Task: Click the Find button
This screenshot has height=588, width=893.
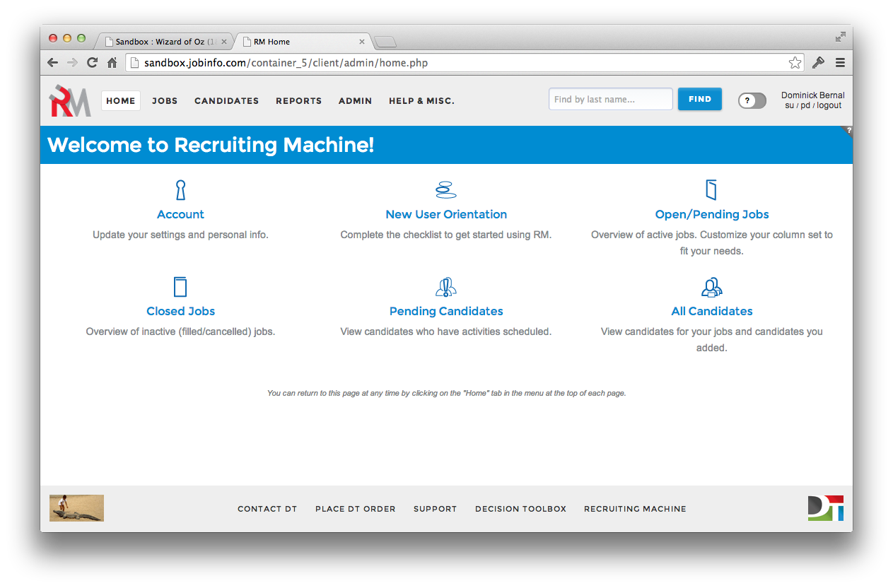Action: tap(700, 99)
